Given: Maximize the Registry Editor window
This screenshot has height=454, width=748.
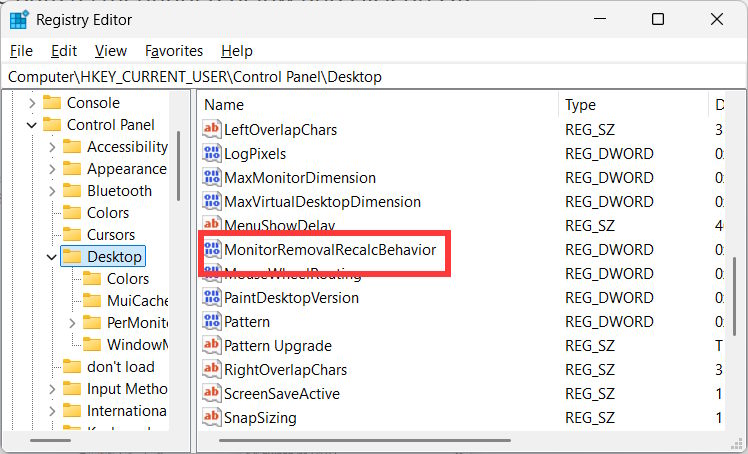Looking at the screenshot, I should coord(658,19).
